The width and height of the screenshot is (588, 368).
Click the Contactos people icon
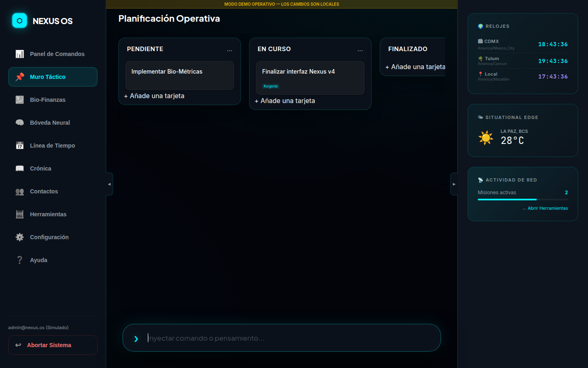point(20,191)
